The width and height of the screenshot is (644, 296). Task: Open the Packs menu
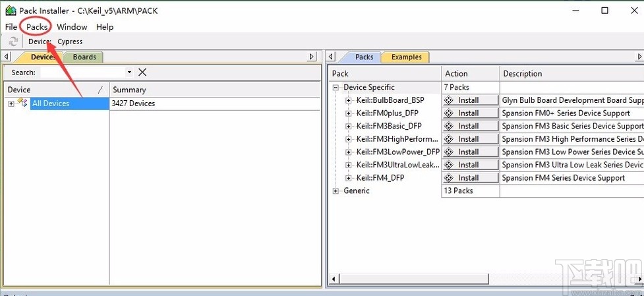coord(37,26)
